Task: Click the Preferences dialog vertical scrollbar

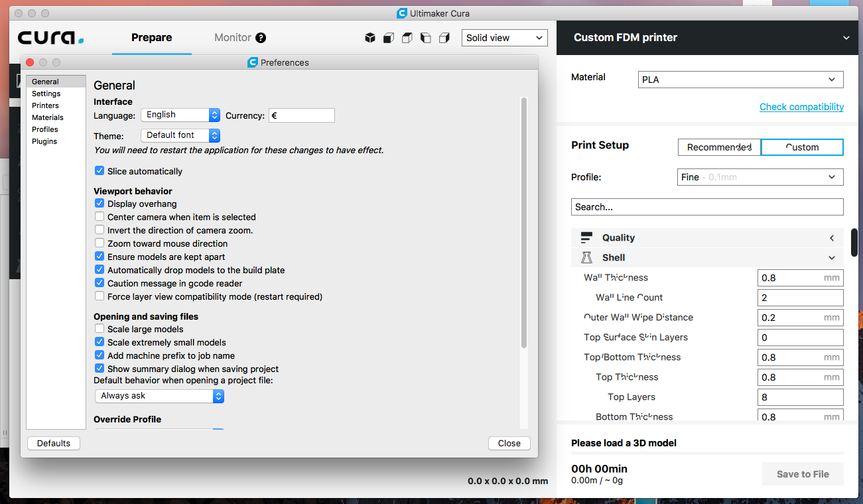Action: (524, 223)
